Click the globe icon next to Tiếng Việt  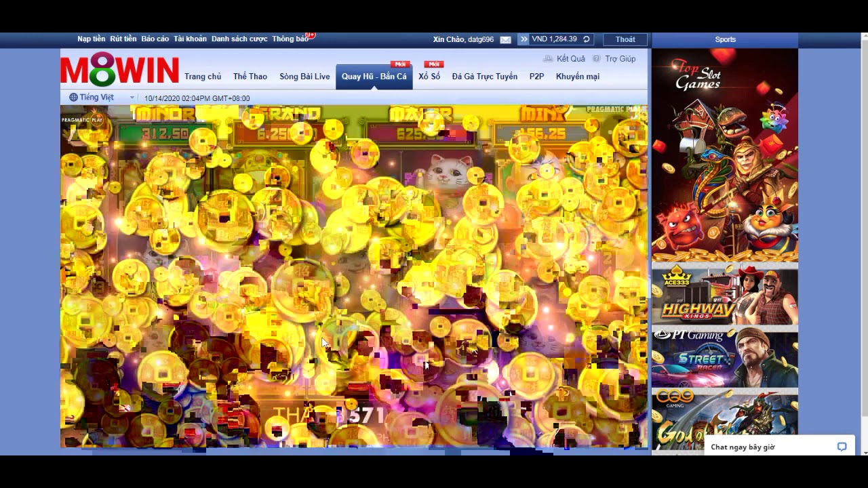click(x=73, y=98)
